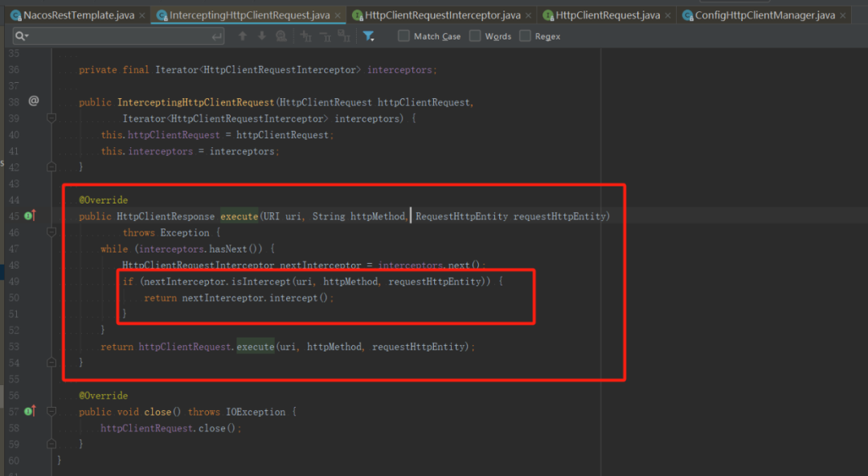Click inside the find search text field
This screenshot has height=476, width=868.
point(119,36)
